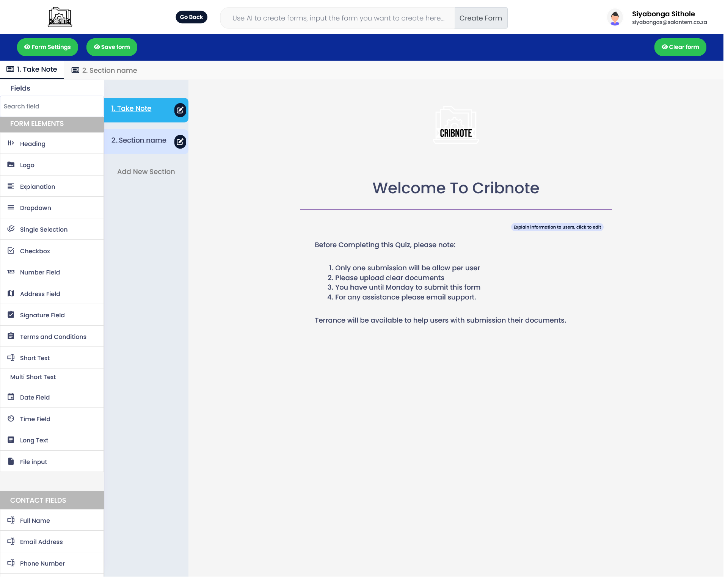Image resolution: width=728 pixels, height=580 pixels.
Task: Choose the Dropdown form element
Action: click(x=35, y=208)
